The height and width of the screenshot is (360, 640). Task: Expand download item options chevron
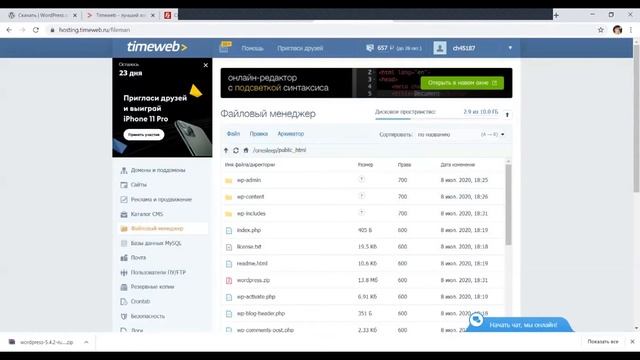(86, 342)
